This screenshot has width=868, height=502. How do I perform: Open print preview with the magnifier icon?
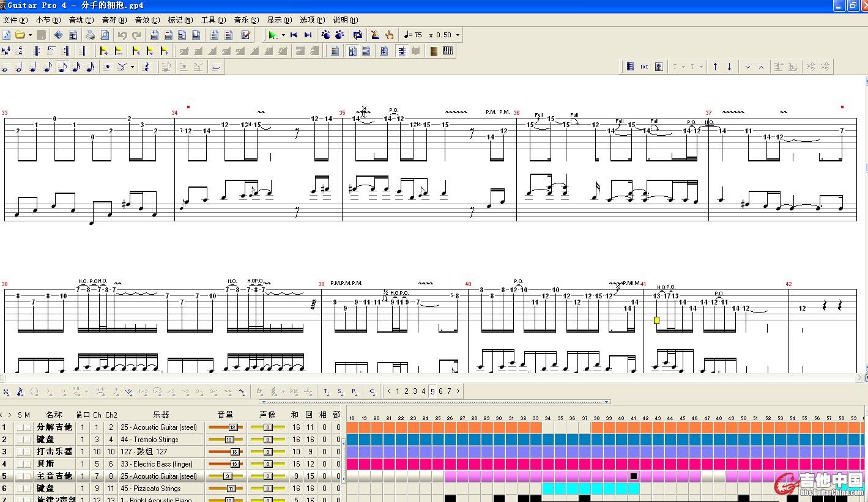click(104, 35)
